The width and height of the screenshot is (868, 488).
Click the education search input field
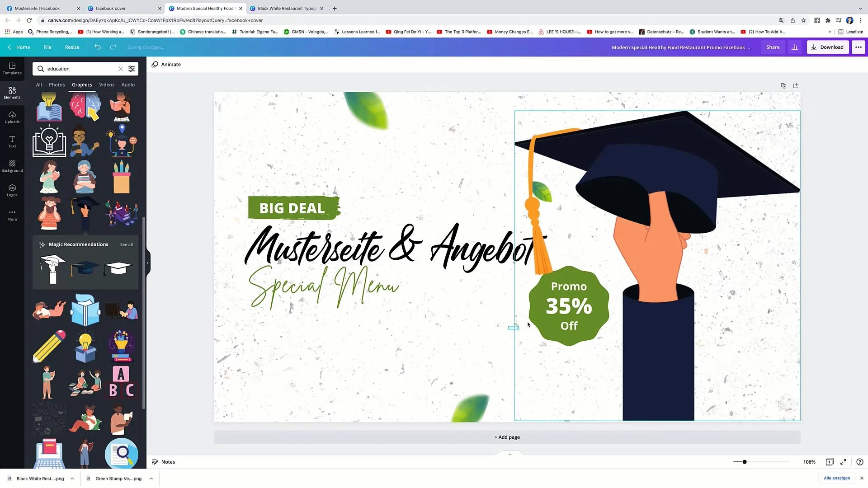(x=81, y=69)
